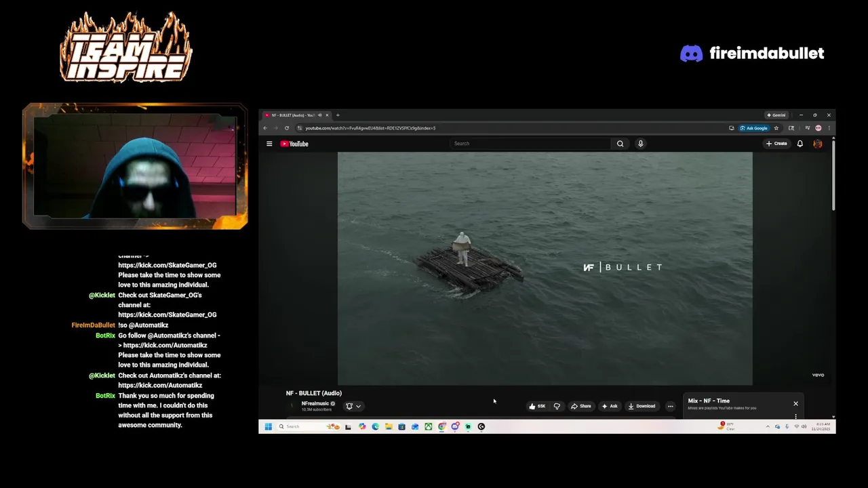868x488 pixels.
Task: Click the Gemini button in Chrome
Action: (x=776, y=115)
